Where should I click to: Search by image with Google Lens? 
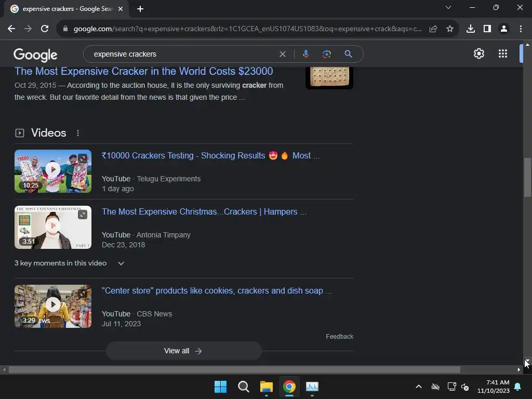click(326, 54)
